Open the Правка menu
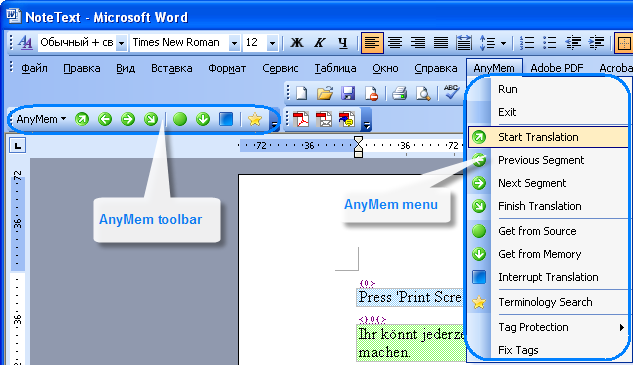This screenshot has width=633, height=365. pyautogui.click(x=82, y=68)
